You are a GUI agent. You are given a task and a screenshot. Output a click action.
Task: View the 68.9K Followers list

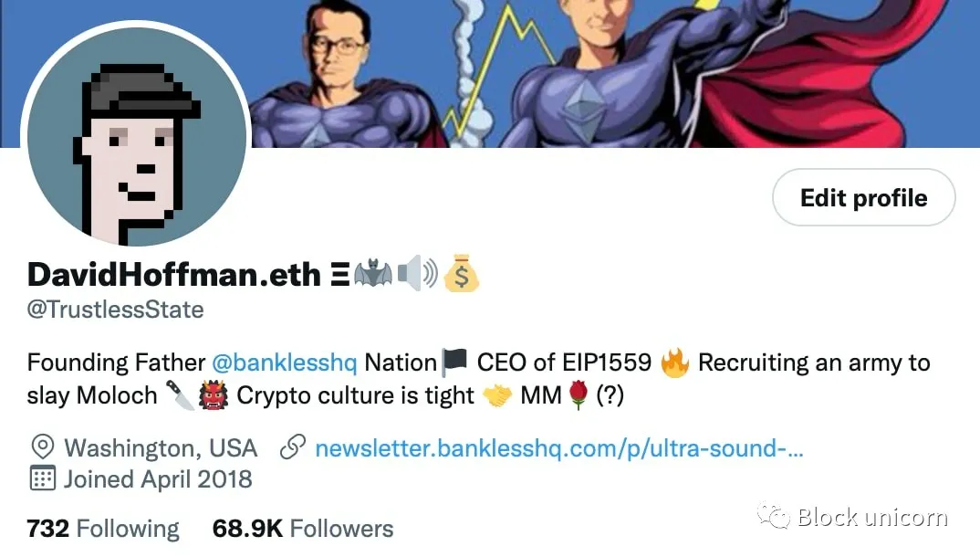(303, 529)
